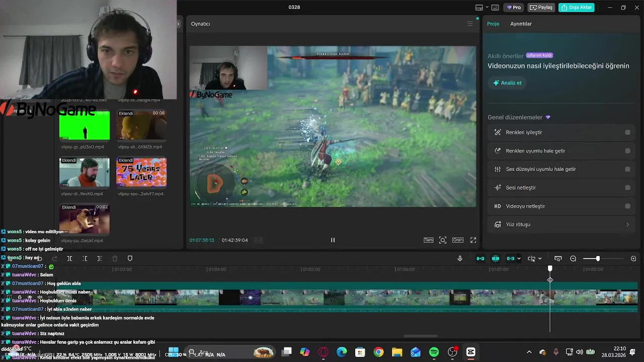Zoom in the timeline
This screenshot has height=362, width=644.
[x=633, y=258]
